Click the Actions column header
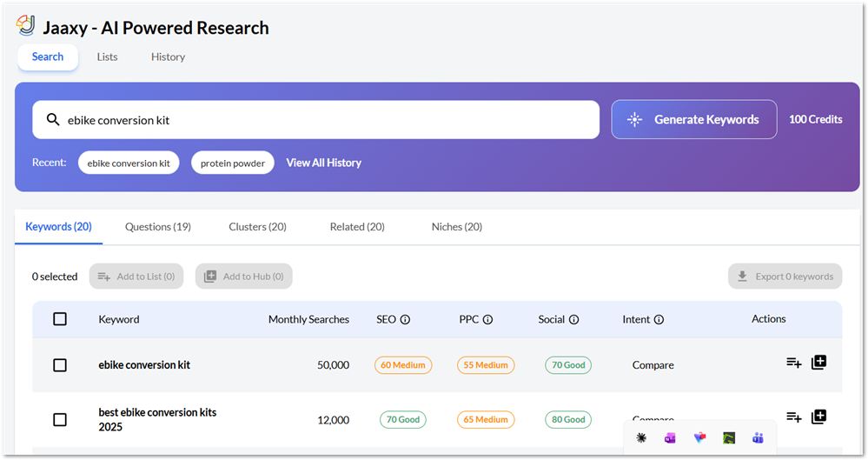The width and height of the screenshot is (868, 460). tap(768, 318)
